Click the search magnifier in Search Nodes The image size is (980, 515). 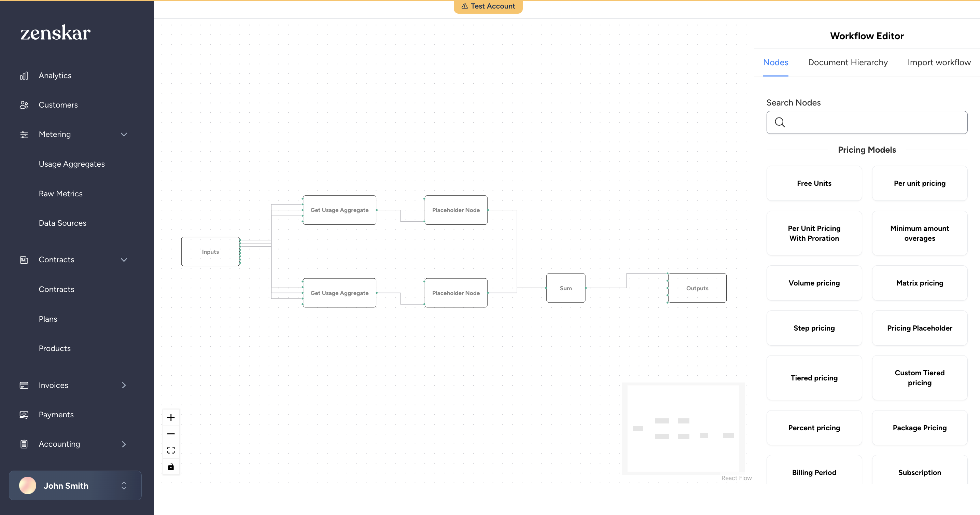(x=780, y=122)
